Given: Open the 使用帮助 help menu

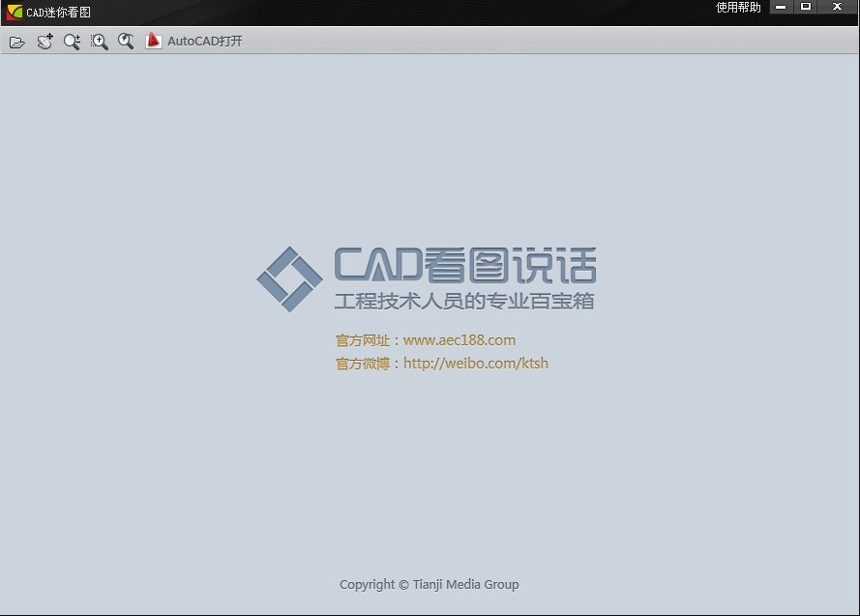Looking at the screenshot, I should pyautogui.click(x=737, y=8).
